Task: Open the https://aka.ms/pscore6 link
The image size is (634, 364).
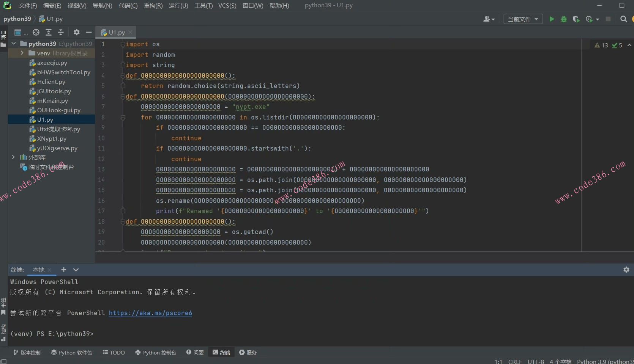Action: 150,313
